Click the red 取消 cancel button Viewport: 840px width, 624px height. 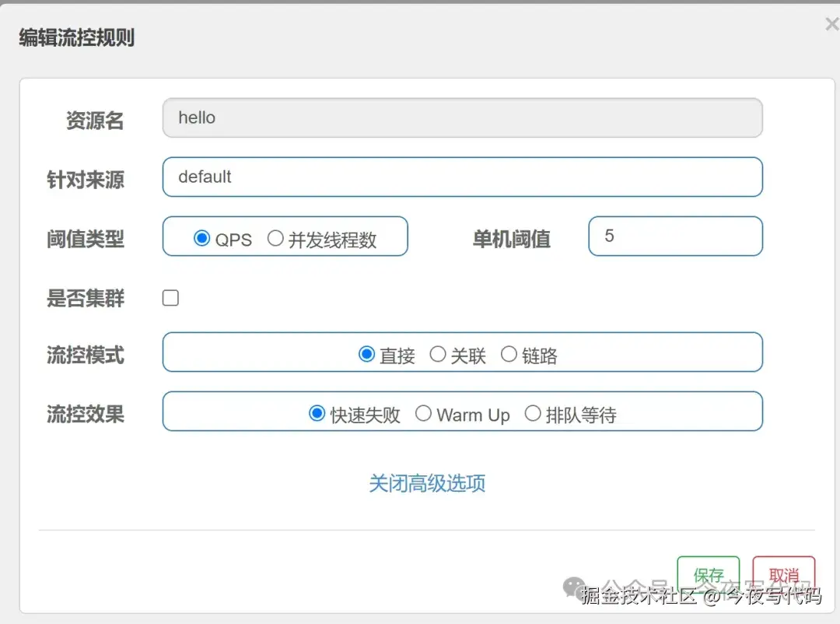point(783,574)
